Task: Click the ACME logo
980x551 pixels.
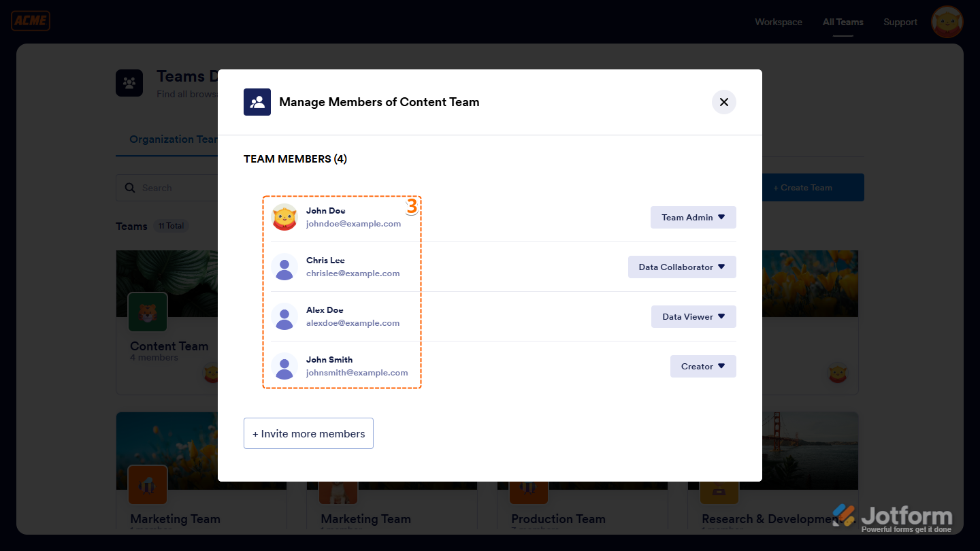Action: [30, 20]
